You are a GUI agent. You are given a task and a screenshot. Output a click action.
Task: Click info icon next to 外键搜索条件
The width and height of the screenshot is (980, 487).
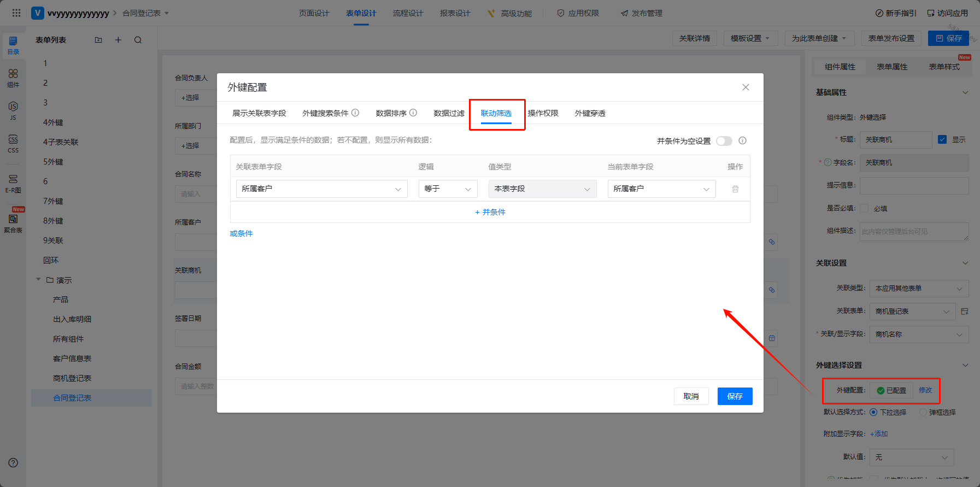pyautogui.click(x=355, y=113)
